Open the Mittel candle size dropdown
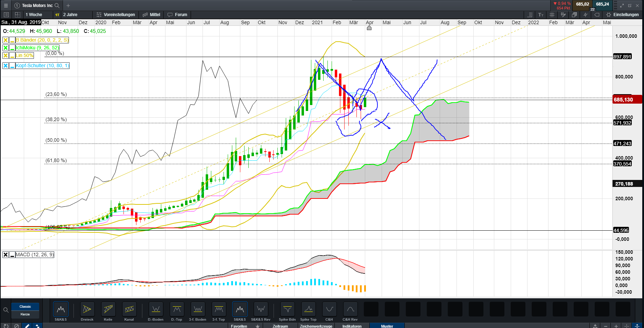This screenshot has height=328, width=644. tap(151, 15)
